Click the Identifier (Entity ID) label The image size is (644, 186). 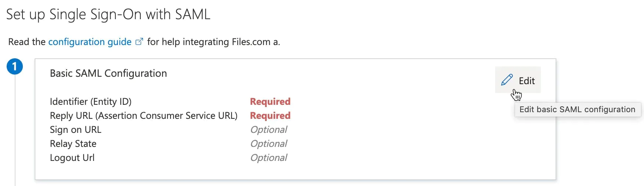[x=91, y=101]
